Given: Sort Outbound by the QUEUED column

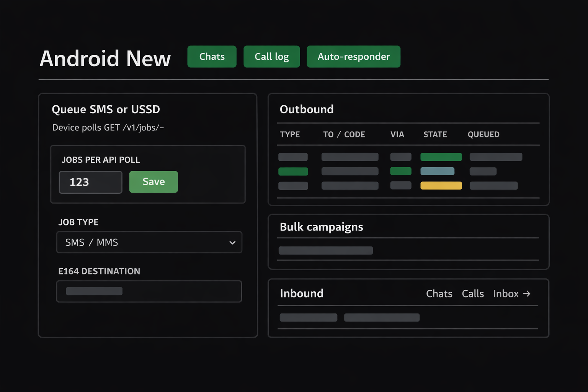Looking at the screenshot, I should tap(483, 134).
